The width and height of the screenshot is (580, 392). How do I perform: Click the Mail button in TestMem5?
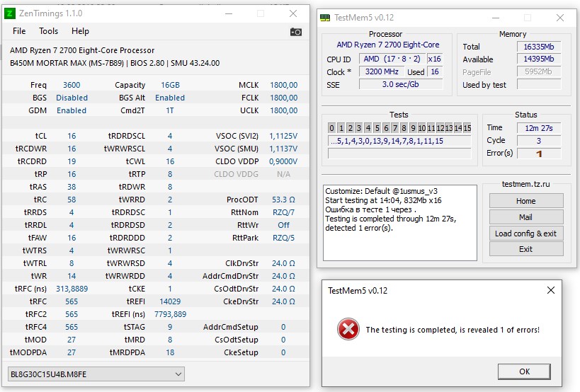click(526, 217)
